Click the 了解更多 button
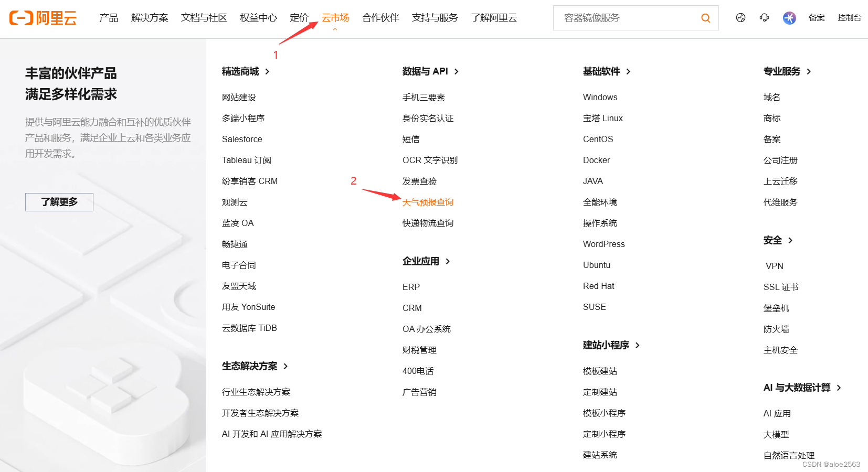The width and height of the screenshot is (868, 472). (x=59, y=202)
